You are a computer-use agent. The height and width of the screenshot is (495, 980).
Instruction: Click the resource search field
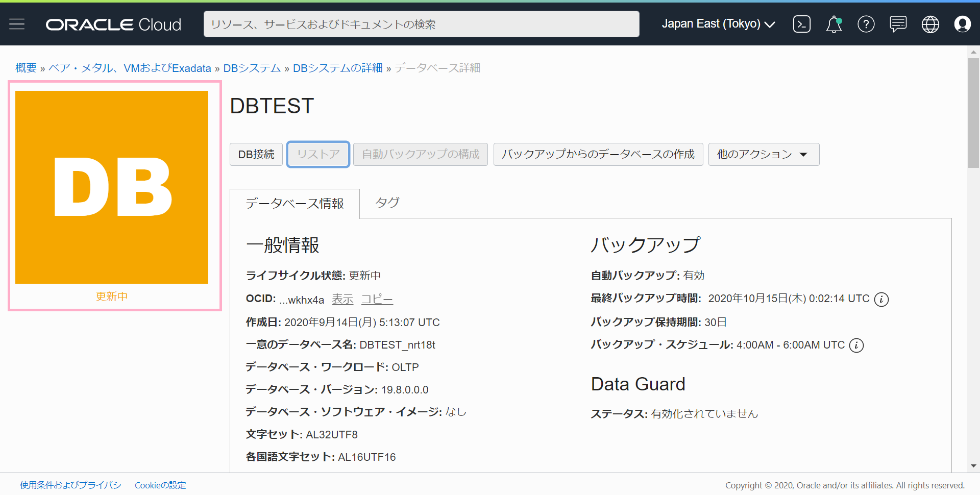pyautogui.click(x=421, y=24)
